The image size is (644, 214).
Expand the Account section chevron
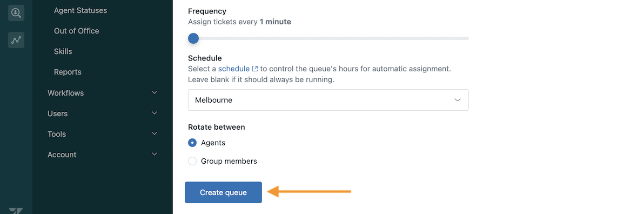tap(155, 154)
